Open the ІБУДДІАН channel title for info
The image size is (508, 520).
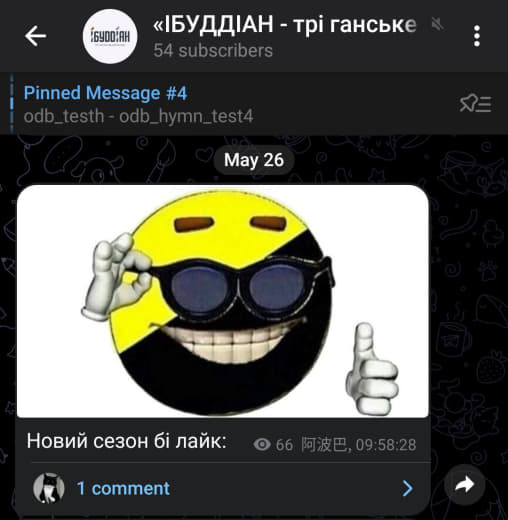(285, 24)
